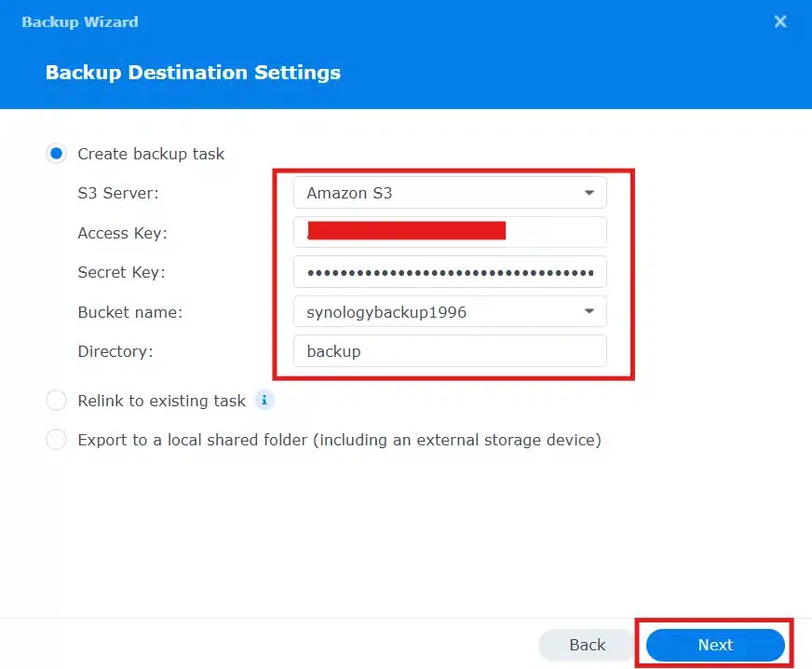Viewport: 812px width, 669px height.
Task: Click the info icon beside Relink to existing task
Action: pos(264,400)
